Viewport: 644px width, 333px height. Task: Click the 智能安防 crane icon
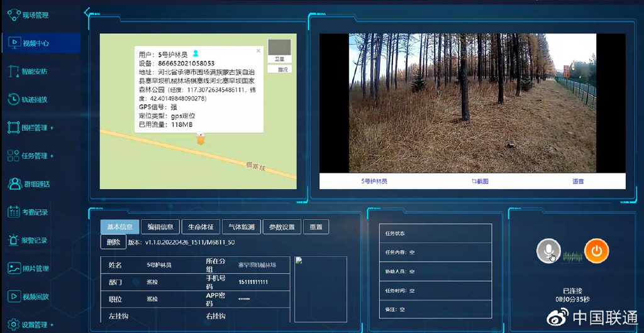[x=14, y=71]
